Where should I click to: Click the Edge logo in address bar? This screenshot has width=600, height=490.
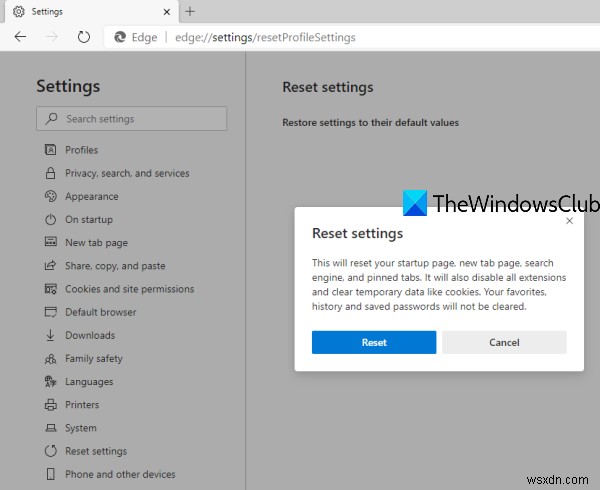[120, 37]
